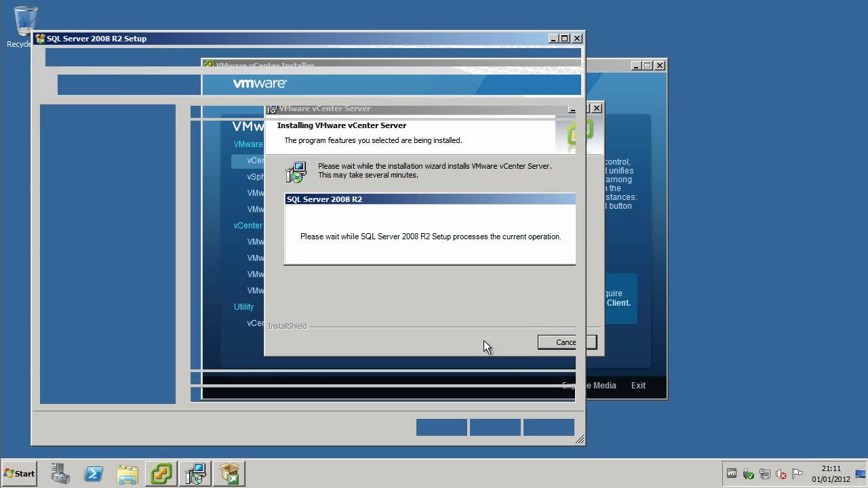The height and width of the screenshot is (488, 868).
Task: Click the SQL Server 2008 R2 Setup title icon
Action: click(x=40, y=39)
